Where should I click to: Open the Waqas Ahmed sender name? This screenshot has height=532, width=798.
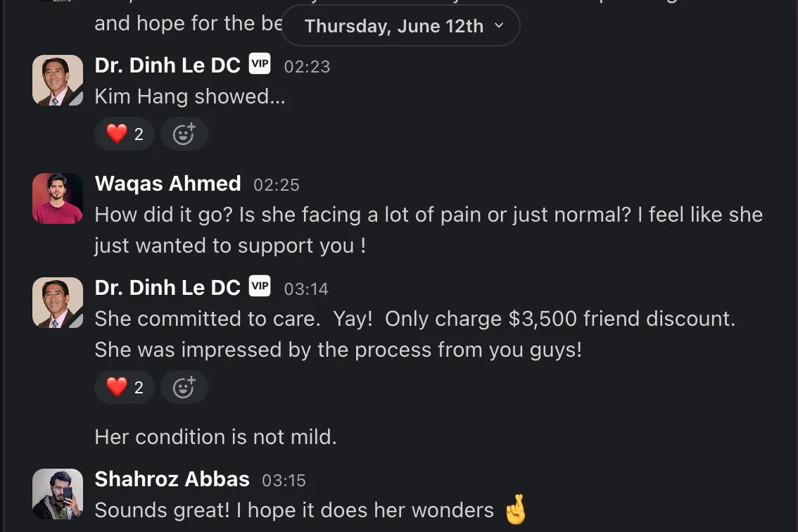point(167,184)
